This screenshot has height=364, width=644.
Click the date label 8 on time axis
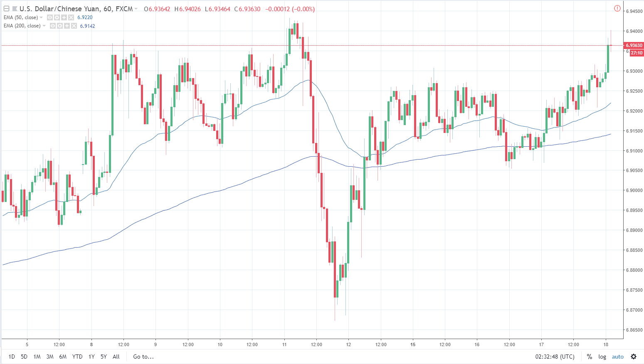[91, 344]
